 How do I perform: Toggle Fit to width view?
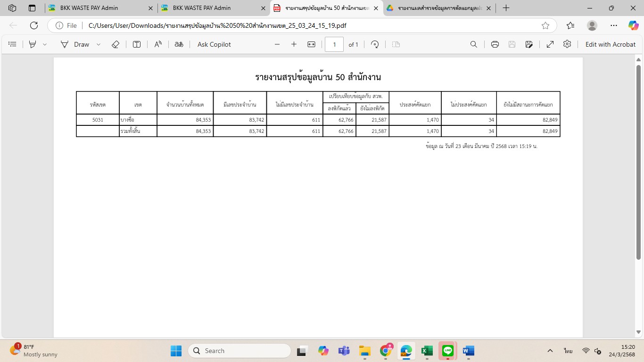point(311,44)
